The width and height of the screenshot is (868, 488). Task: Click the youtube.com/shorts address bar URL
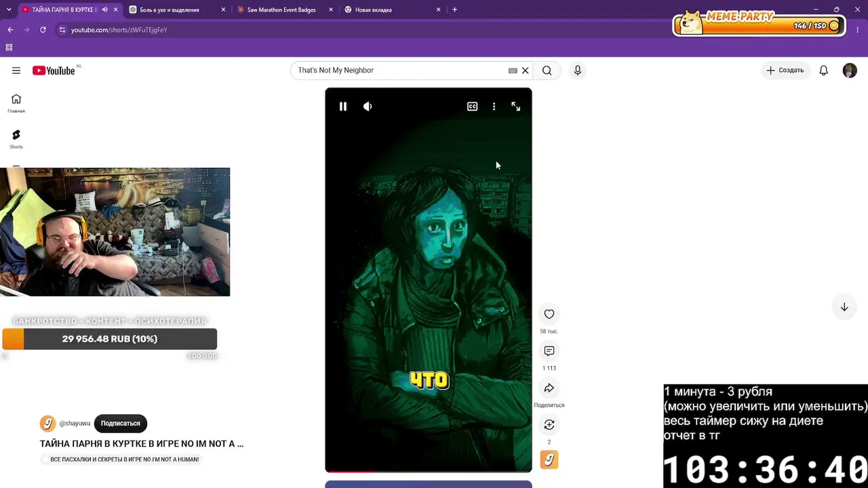119,30
